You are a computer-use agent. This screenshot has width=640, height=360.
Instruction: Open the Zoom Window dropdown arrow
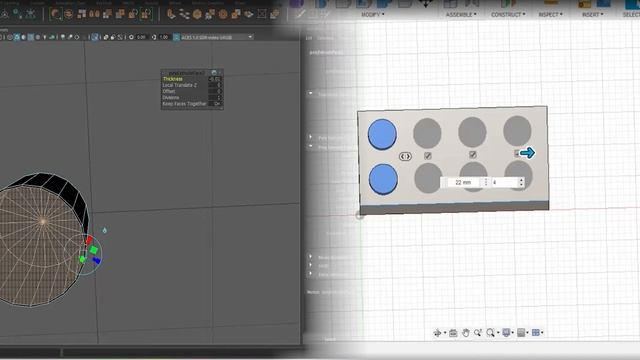click(498, 333)
